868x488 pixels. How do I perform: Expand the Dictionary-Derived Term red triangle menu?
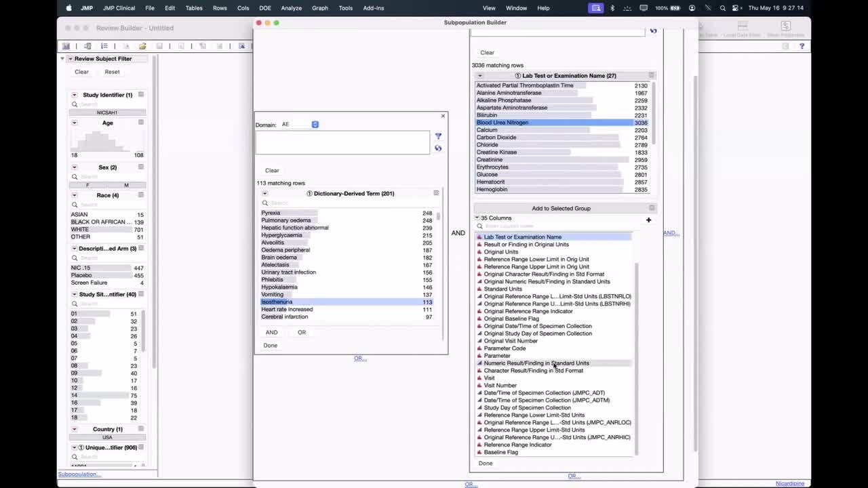coord(265,194)
